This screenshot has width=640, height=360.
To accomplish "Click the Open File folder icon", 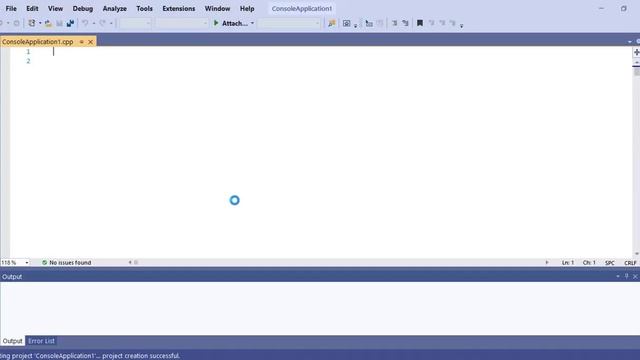I will click(x=48, y=23).
